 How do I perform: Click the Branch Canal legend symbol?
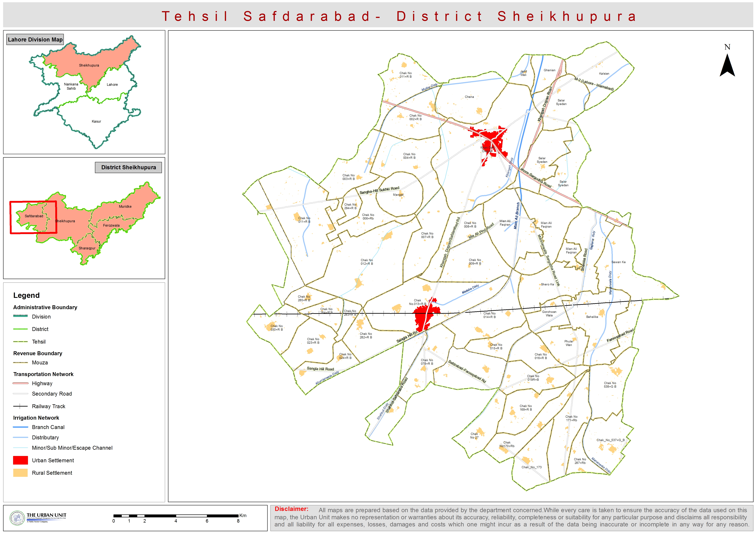pos(20,427)
